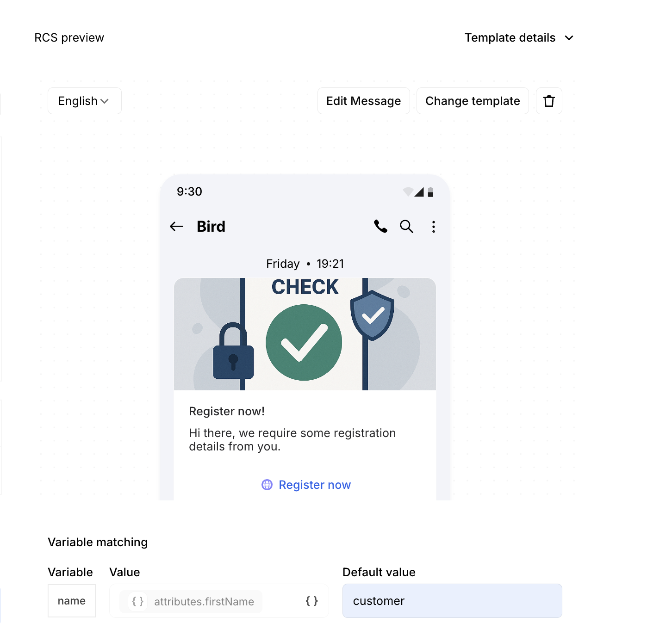Open the three-dot more options menu

[433, 227]
